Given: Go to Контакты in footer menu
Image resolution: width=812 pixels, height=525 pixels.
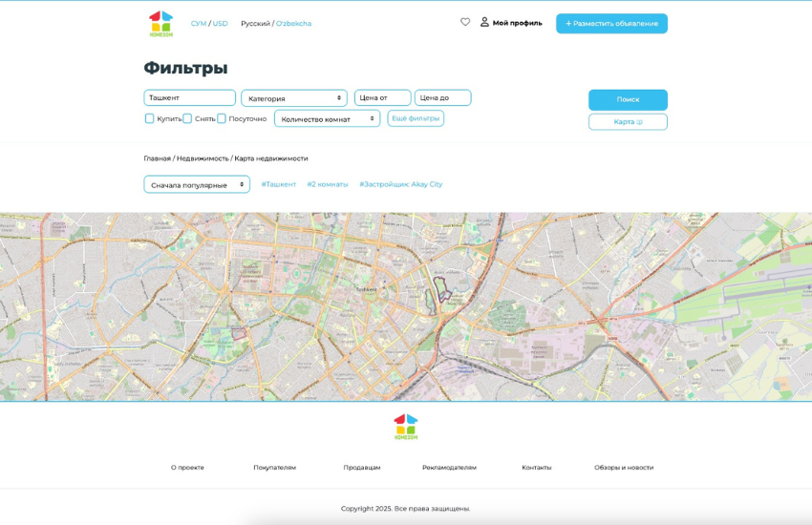Looking at the screenshot, I should tap(536, 468).
